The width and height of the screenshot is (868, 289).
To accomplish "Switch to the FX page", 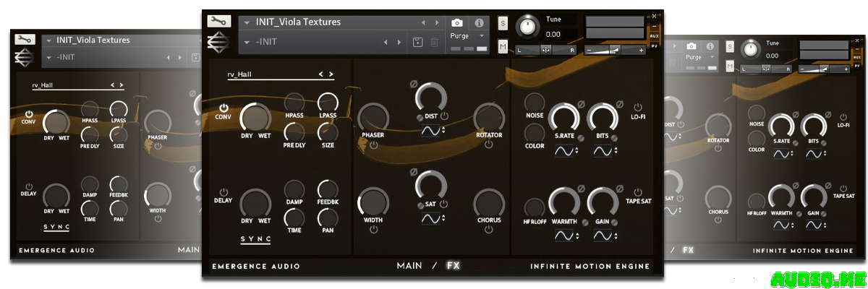I will (x=454, y=266).
